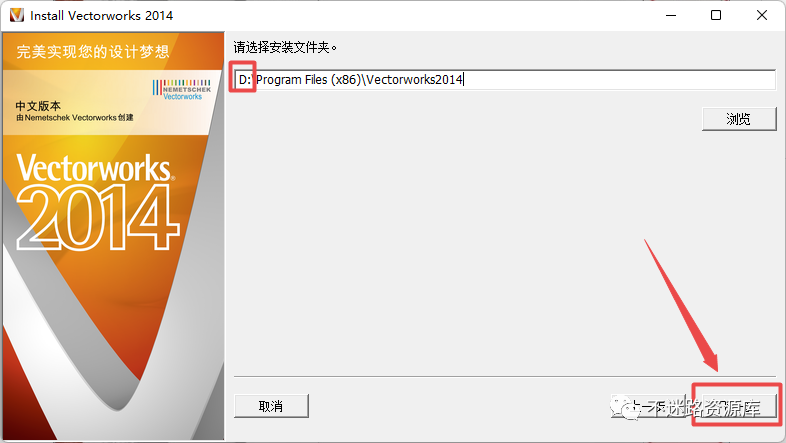Click the Nemetschek Vectorworks logo on banner

[x=181, y=90]
